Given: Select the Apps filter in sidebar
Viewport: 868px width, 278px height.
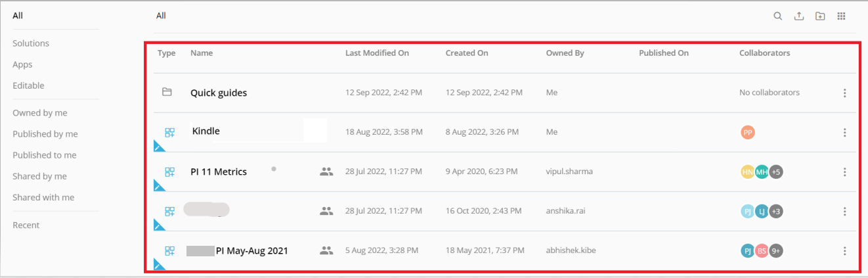Looking at the screenshot, I should tap(22, 64).
